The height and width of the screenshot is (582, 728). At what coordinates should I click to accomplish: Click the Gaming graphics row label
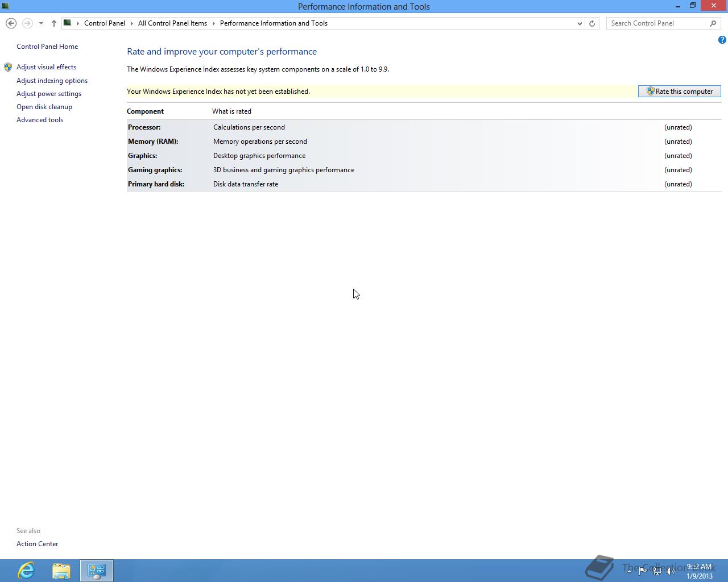click(x=155, y=170)
